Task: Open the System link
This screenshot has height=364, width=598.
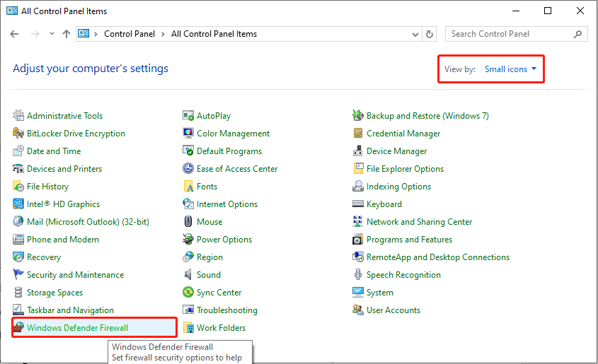Action: click(x=380, y=293)
